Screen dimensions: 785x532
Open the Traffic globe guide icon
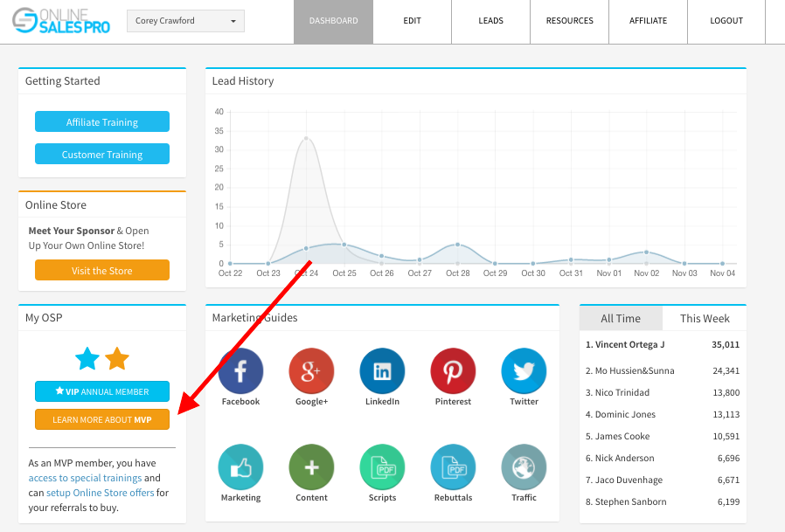(x=524, y=467)
